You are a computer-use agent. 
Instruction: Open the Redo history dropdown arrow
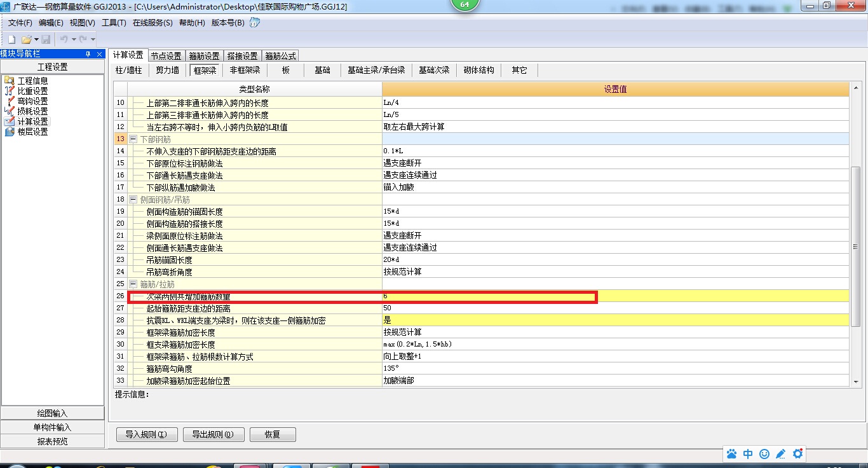coord(93,39)
